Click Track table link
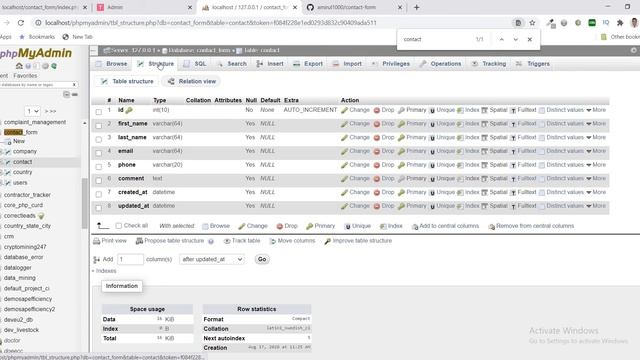Image resolution: width=640 pixels, height=360 pixels. 242,241
